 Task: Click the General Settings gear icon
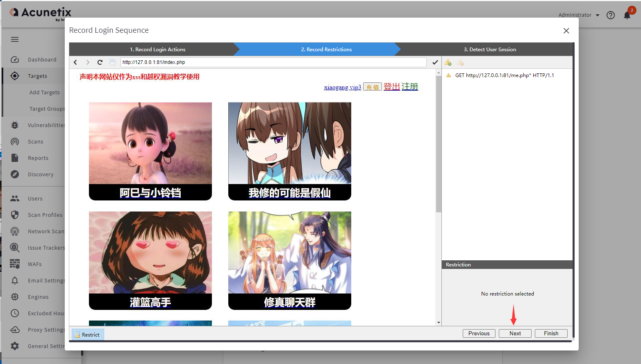(x=15, y=346)
